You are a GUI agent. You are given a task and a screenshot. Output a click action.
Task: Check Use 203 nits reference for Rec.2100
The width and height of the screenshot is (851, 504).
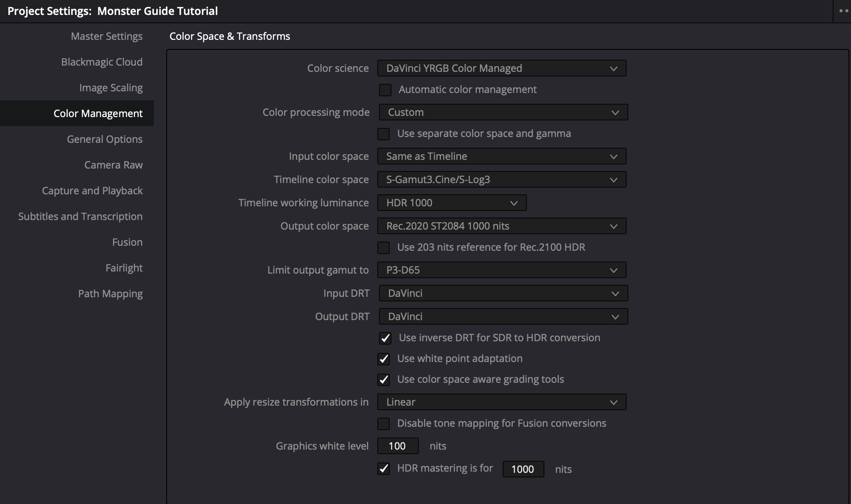[384, 248]
